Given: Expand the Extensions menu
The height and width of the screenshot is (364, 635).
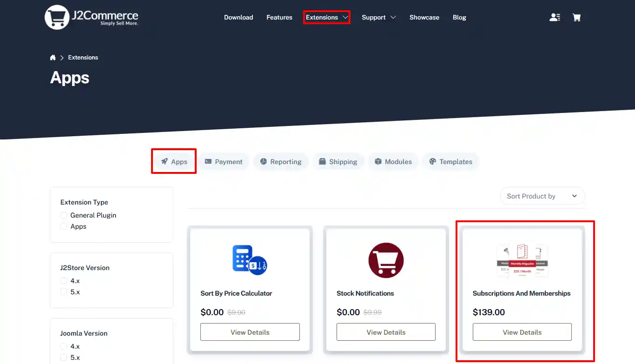Looking at the screenshot, I should [327, 17].
